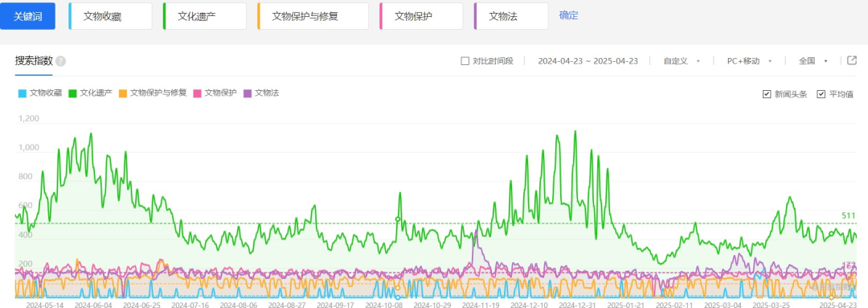The height and width of the screenshot is (308, 868).
Task: Click the 确定 confirm link
Action: pyautogui.click(x=568, y=15)
